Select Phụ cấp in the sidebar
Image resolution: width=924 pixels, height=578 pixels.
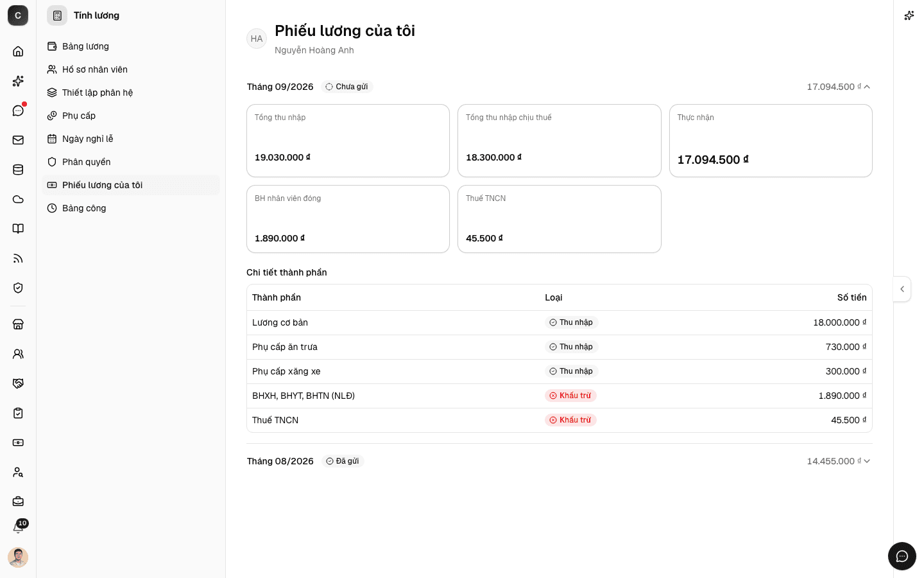click(x=131, y=116)
